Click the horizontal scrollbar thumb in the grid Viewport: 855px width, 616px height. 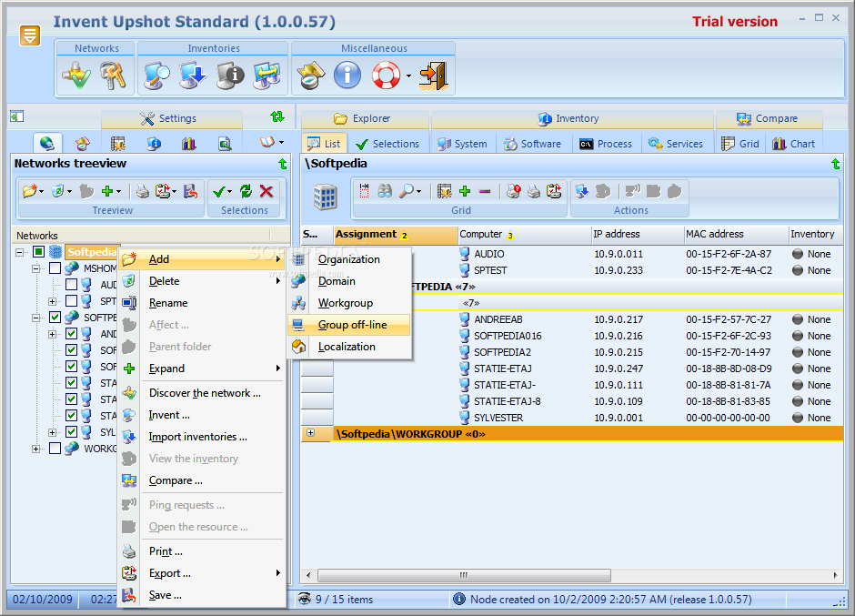click(x=464, y=575)
